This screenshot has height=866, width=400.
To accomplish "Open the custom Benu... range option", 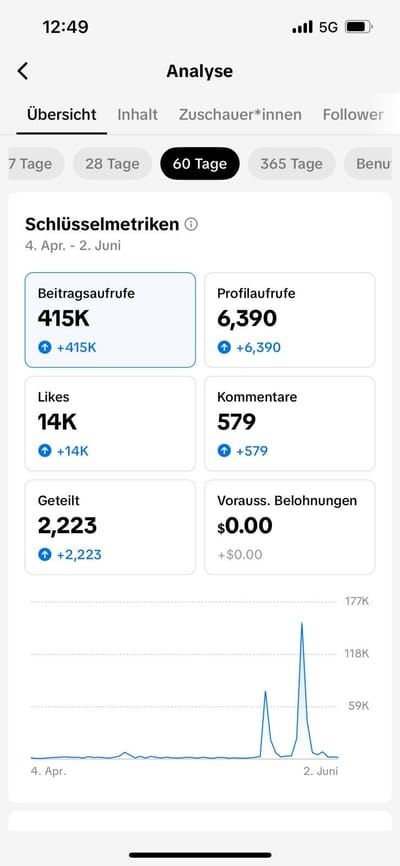I will coord(369,163).
